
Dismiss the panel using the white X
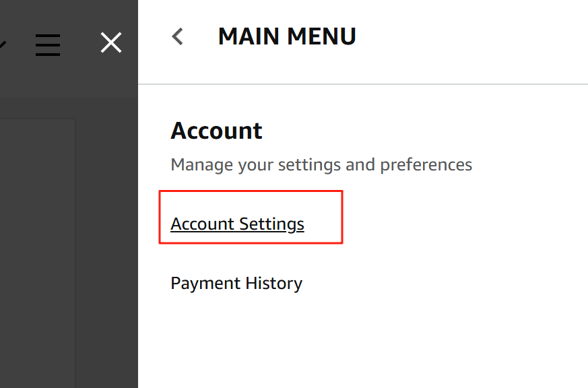coord(111,43)
